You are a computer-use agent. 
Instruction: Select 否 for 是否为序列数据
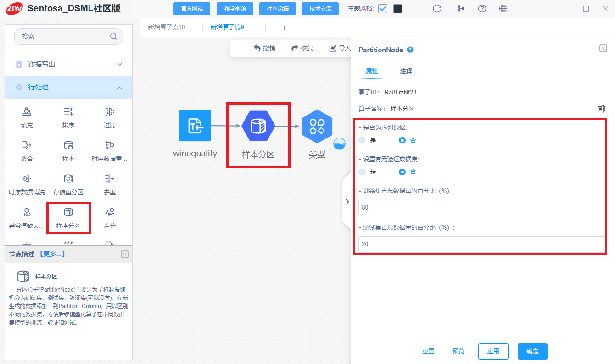point(403,140)
